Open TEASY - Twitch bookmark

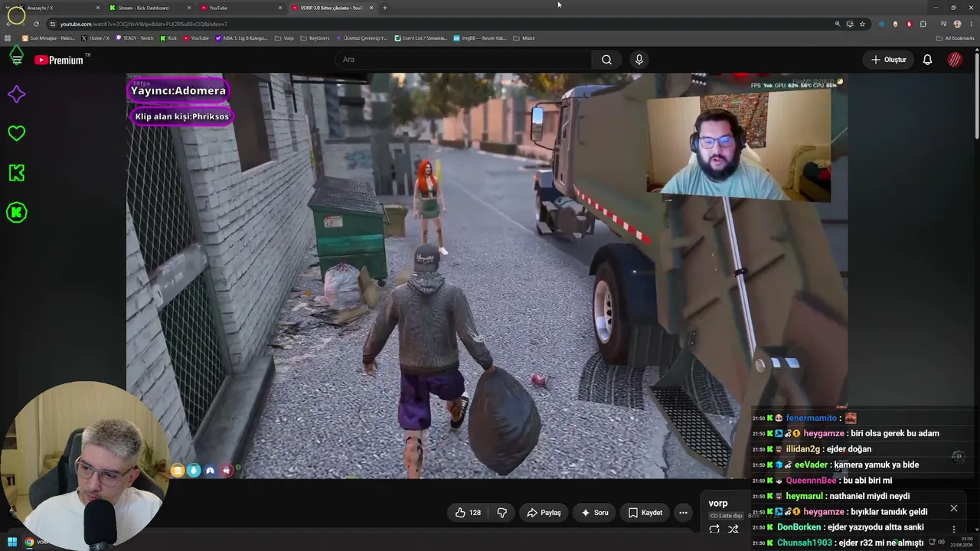click(134, 38)
